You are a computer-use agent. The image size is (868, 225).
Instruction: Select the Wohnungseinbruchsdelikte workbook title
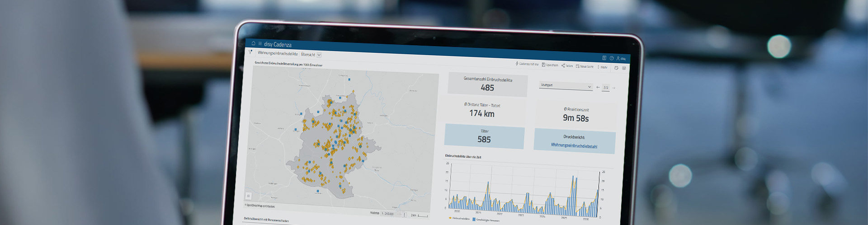click(x=278, y=53)
